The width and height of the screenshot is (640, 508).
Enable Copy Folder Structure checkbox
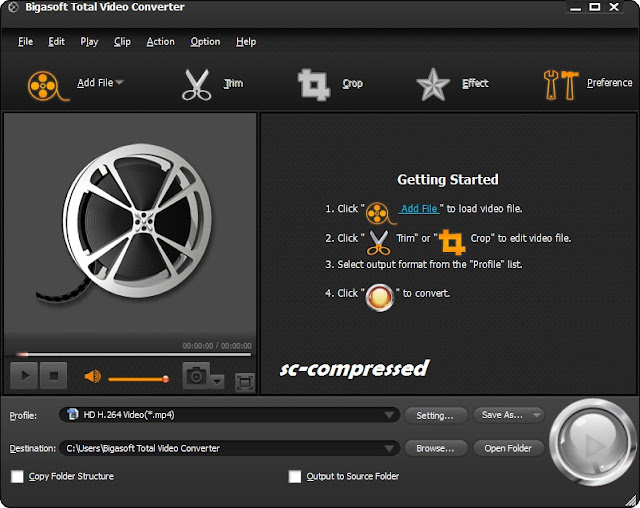point(17,476)
